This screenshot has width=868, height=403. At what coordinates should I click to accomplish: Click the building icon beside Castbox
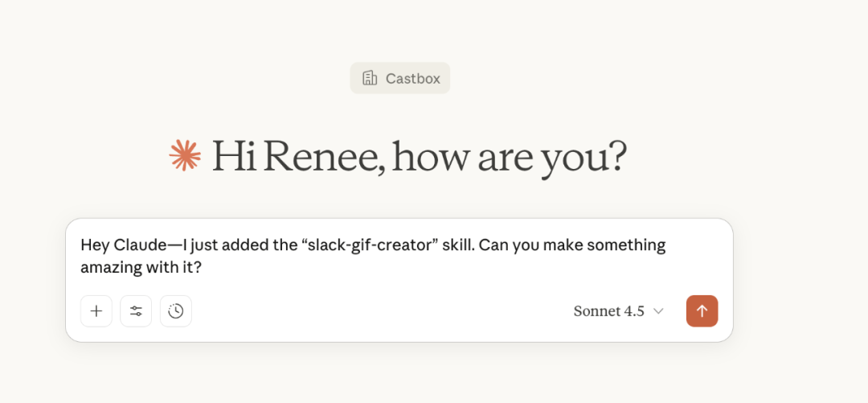[370, 78]
